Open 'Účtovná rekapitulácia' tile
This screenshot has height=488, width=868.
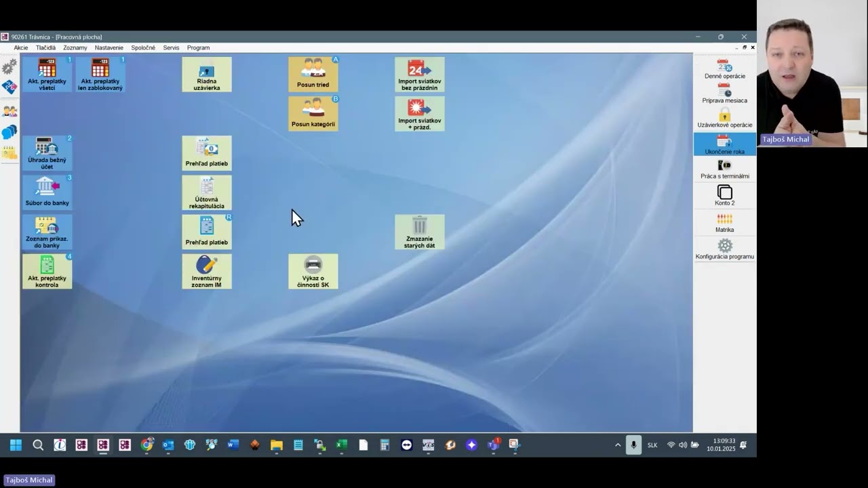pyautogui.click(x=207, y=192)
